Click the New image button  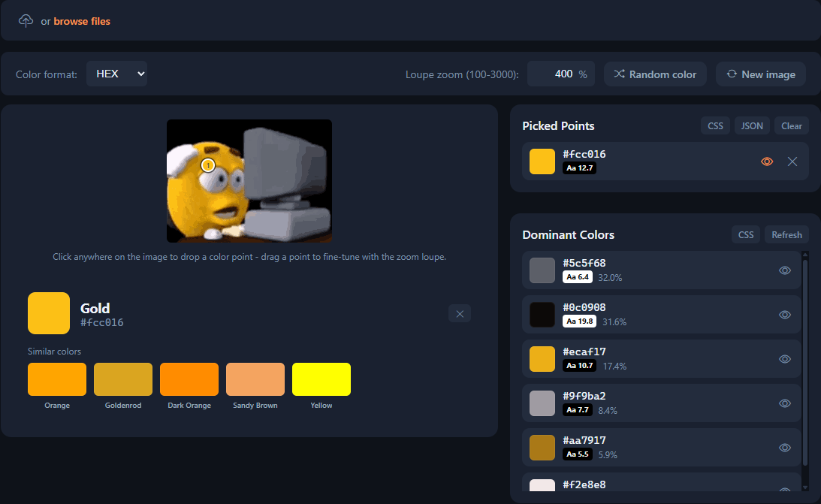(x=761, y=74)
